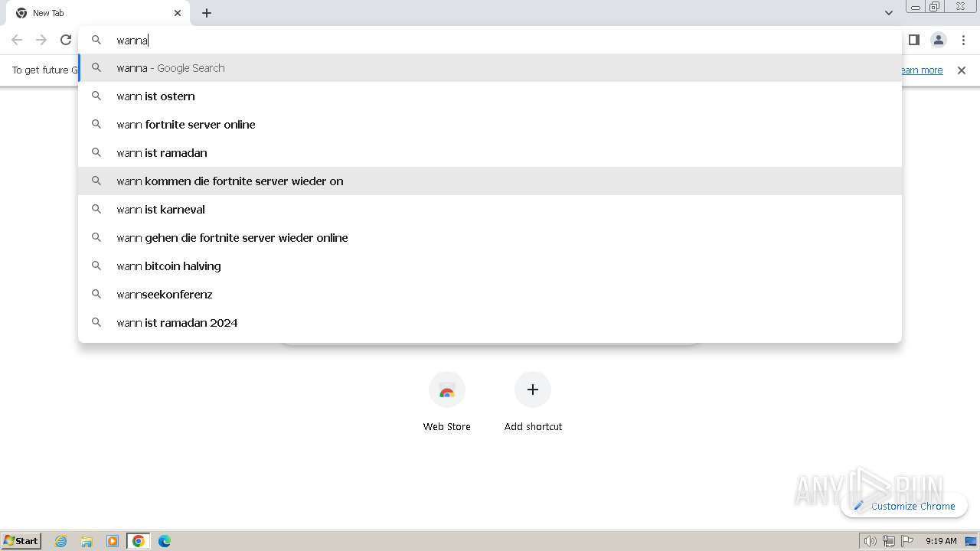Viewport: 980px width, 551px height.
Task: Select the New Tab tab
Action: pos(98,13)
